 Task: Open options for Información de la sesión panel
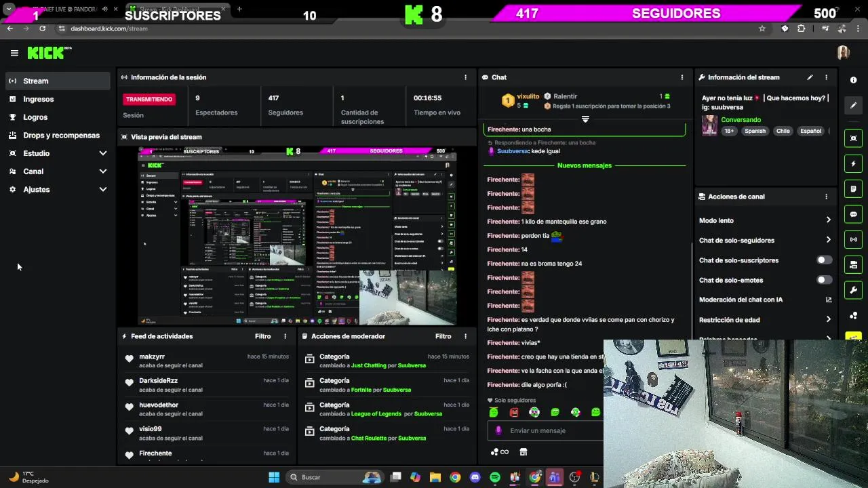tap(465, 77)
